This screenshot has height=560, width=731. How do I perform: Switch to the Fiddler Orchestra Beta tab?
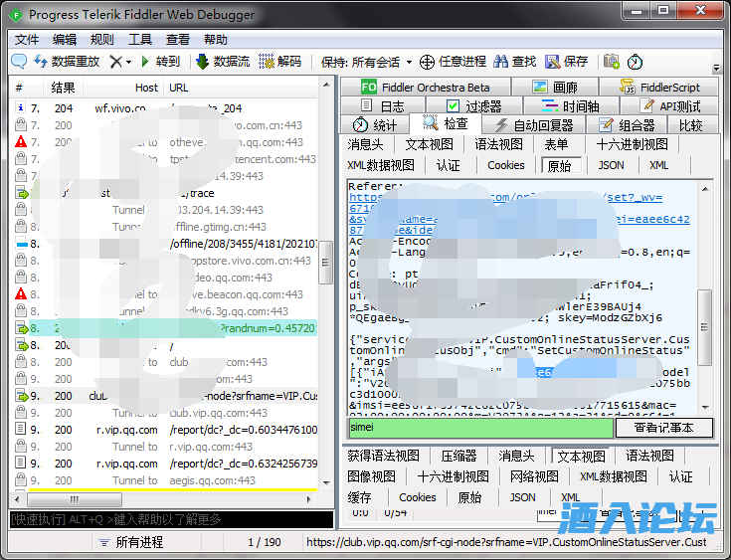(x=426, y=88)
